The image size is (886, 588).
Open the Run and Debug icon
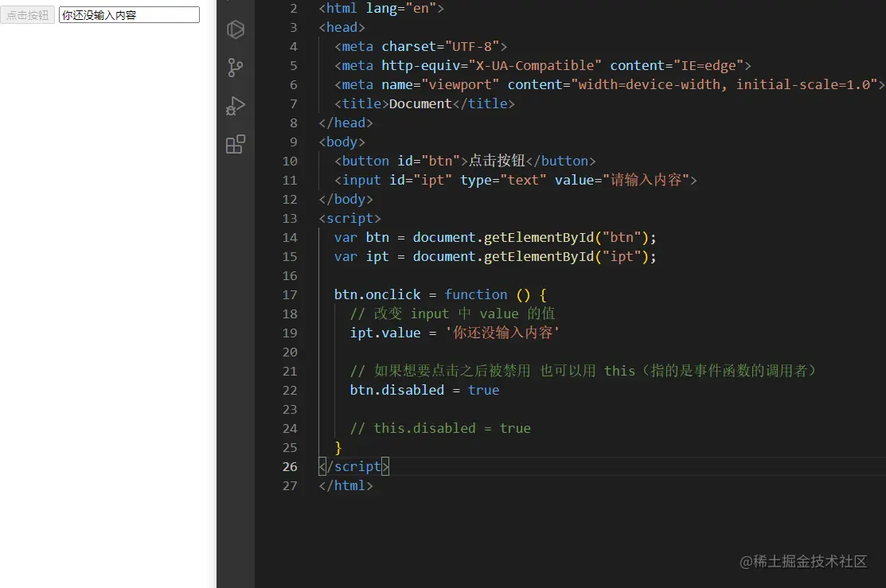click(235, 106)
